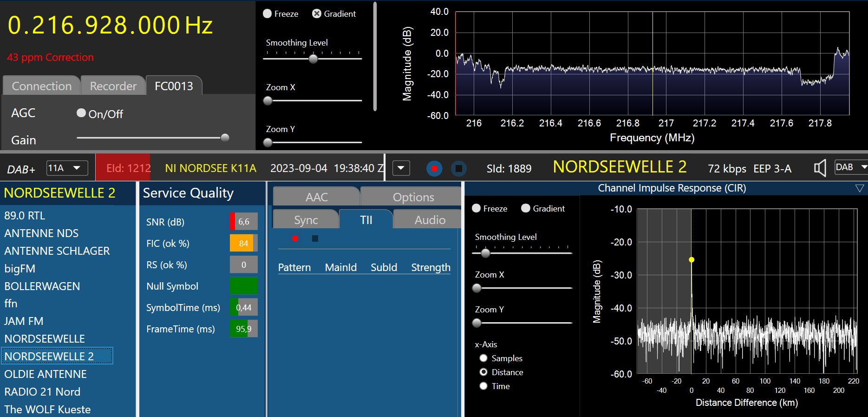Stop recording with the square stop button

pyautogui.click(x=458, y=168)
